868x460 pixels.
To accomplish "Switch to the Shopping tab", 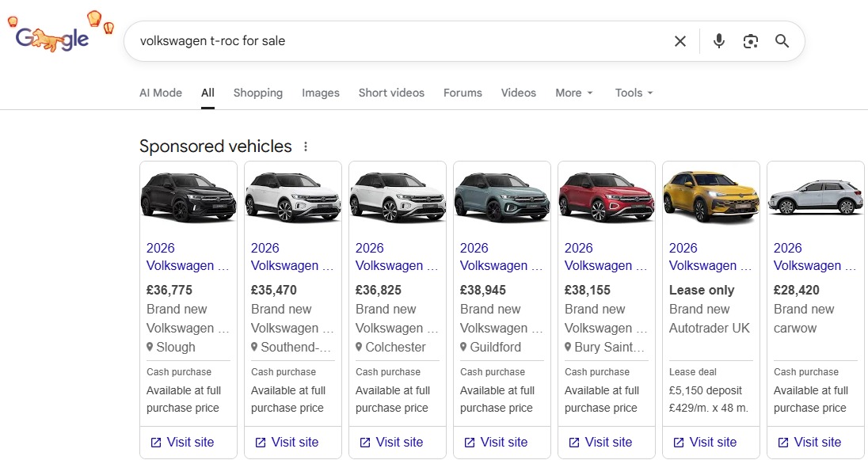I will pos(257,93).
